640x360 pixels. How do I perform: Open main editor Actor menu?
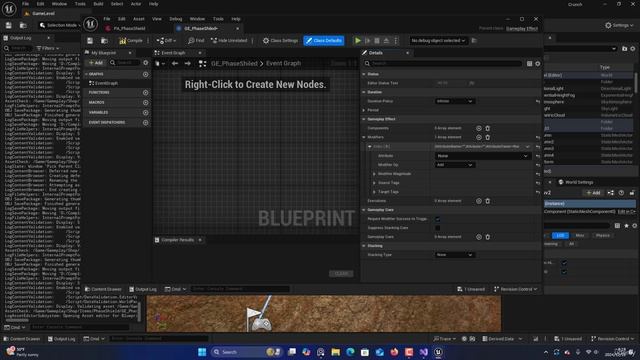click(x=136, y=4)
